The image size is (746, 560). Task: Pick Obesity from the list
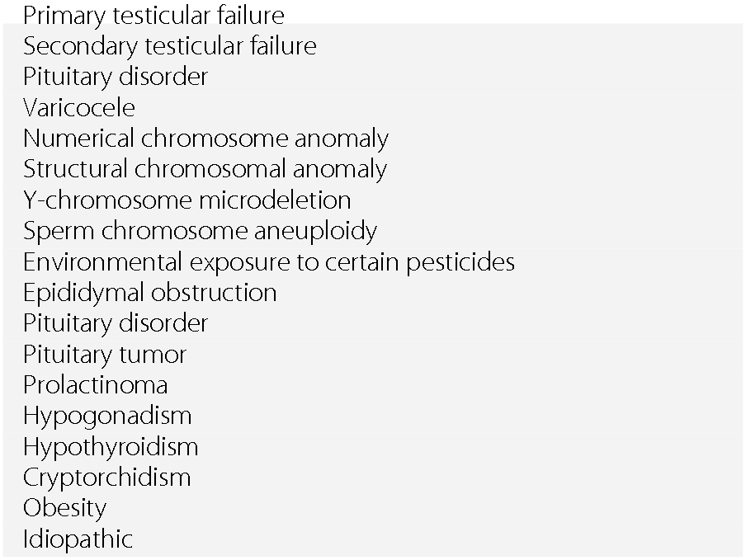click(x=64, y=508)
